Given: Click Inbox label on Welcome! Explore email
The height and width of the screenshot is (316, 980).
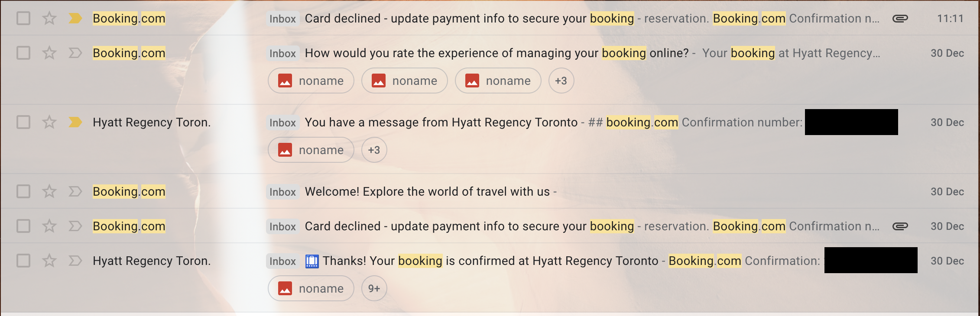Looking at the screenshot, I should [282, 192].
